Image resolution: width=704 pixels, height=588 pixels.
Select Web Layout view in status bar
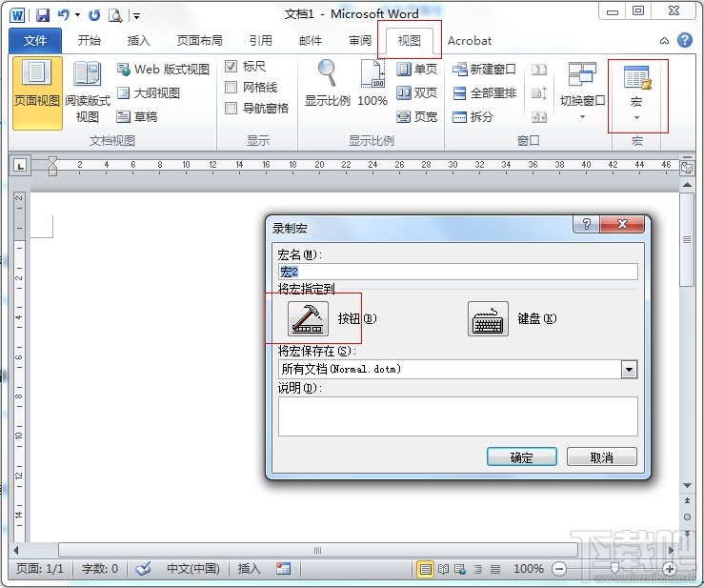click(460, 569)
